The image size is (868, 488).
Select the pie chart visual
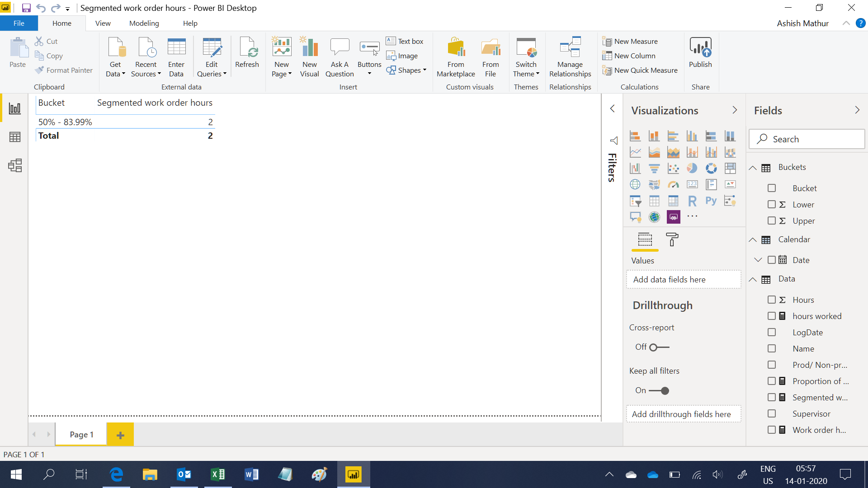[x=692, y=168]
